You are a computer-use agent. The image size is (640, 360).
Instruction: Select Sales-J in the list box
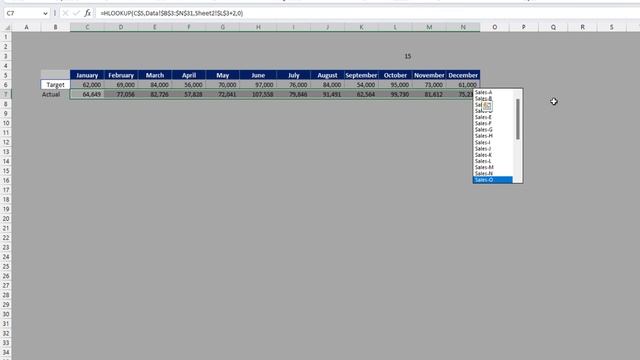(x=483, y=149)
